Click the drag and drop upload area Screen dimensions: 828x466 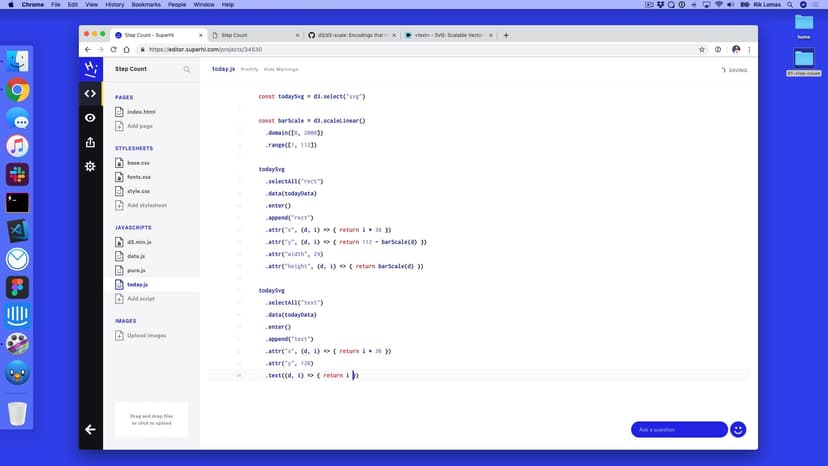(x=152, y=420)
